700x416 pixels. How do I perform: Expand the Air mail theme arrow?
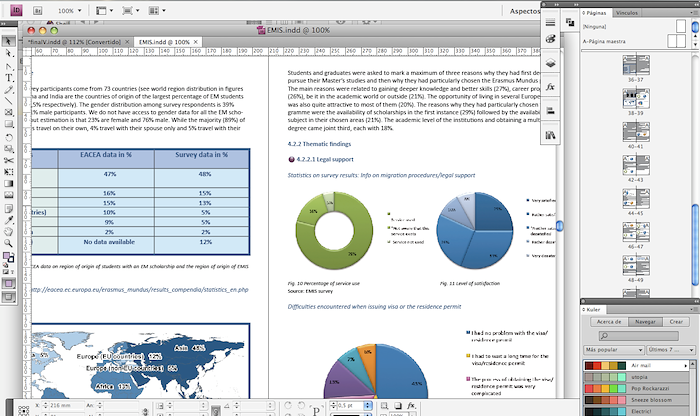[x=686, y=366]
